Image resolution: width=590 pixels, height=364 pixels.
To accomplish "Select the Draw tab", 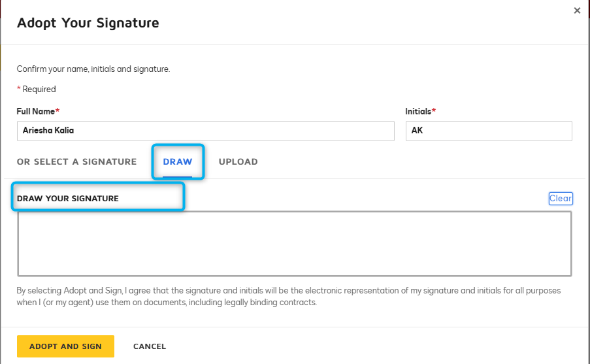I will [178, 162].
